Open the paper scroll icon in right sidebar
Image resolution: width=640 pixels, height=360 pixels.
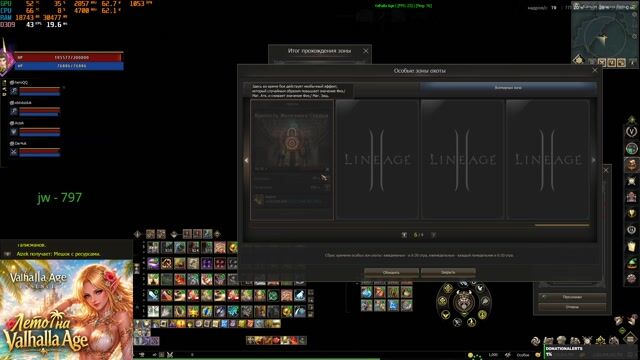[x=631, y=247]
